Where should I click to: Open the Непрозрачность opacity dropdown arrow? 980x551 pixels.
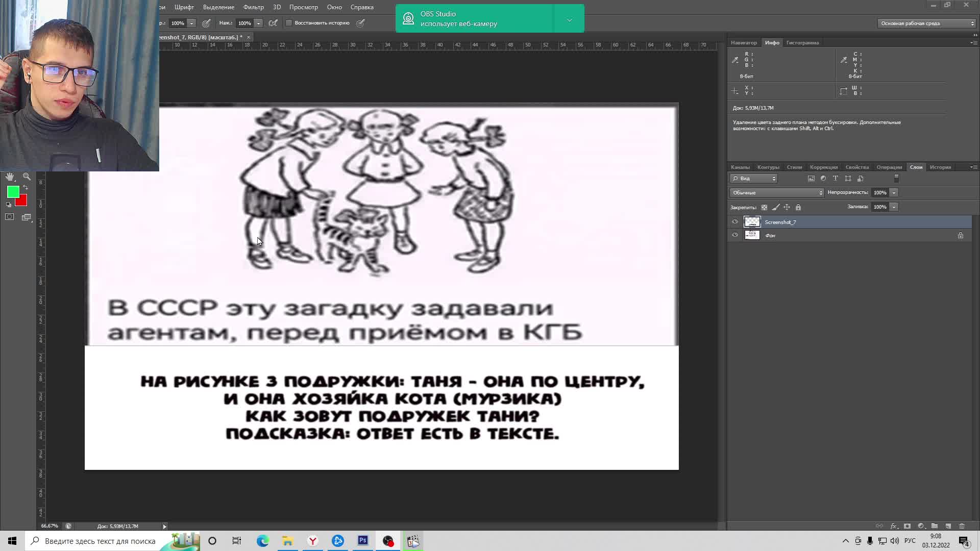[894, 192]
